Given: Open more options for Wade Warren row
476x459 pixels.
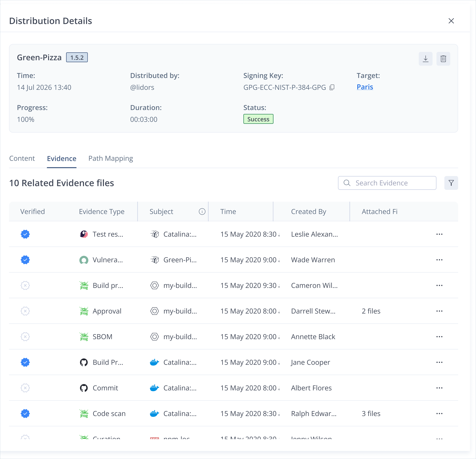Looking at the screenshot, I should [x=439, y=260].
